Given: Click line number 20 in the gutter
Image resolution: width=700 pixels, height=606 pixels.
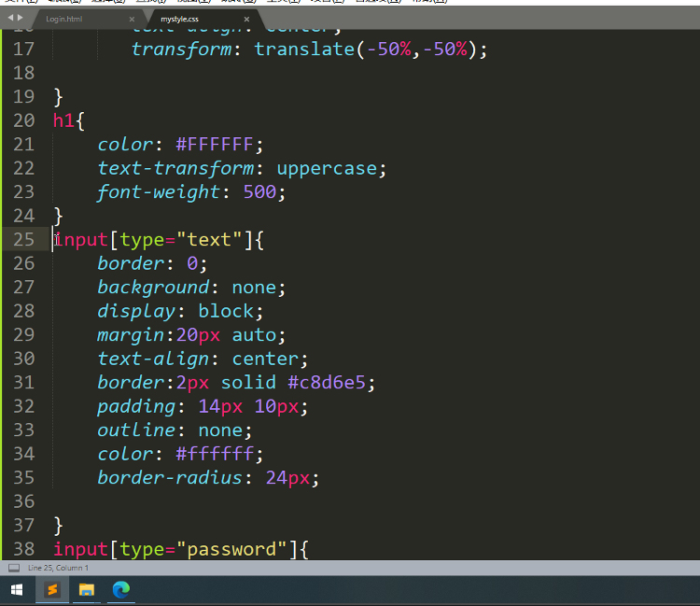Looking at the screenshot, I should pos(23,120).
